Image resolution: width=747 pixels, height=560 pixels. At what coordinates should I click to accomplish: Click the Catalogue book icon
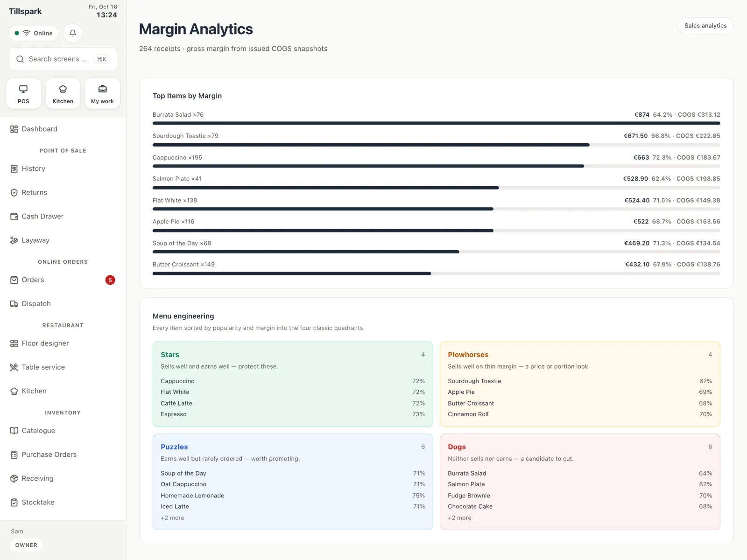tap(14, 431)
